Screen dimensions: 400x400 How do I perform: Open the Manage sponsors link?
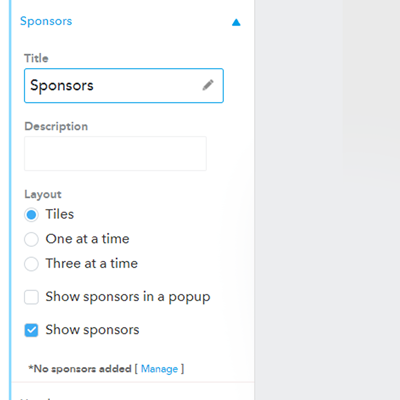click(x=159, y=369)
